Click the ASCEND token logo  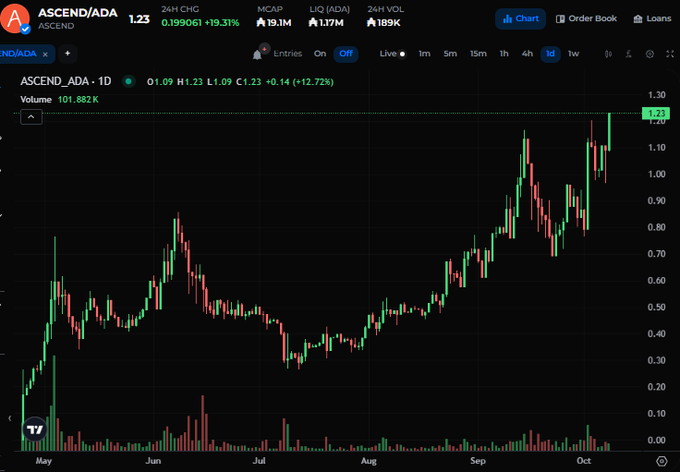click(15, 19)
